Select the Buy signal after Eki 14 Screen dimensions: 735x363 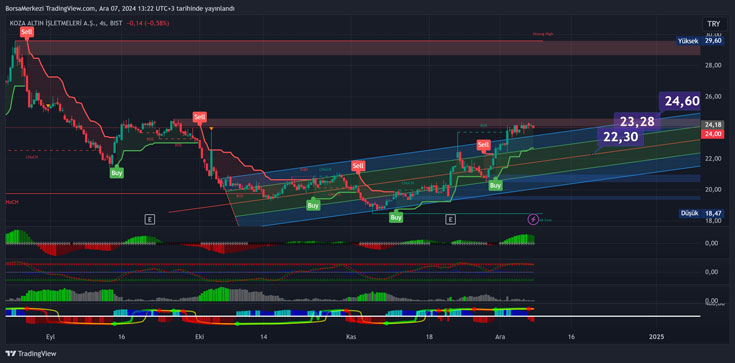coord(313,205)
